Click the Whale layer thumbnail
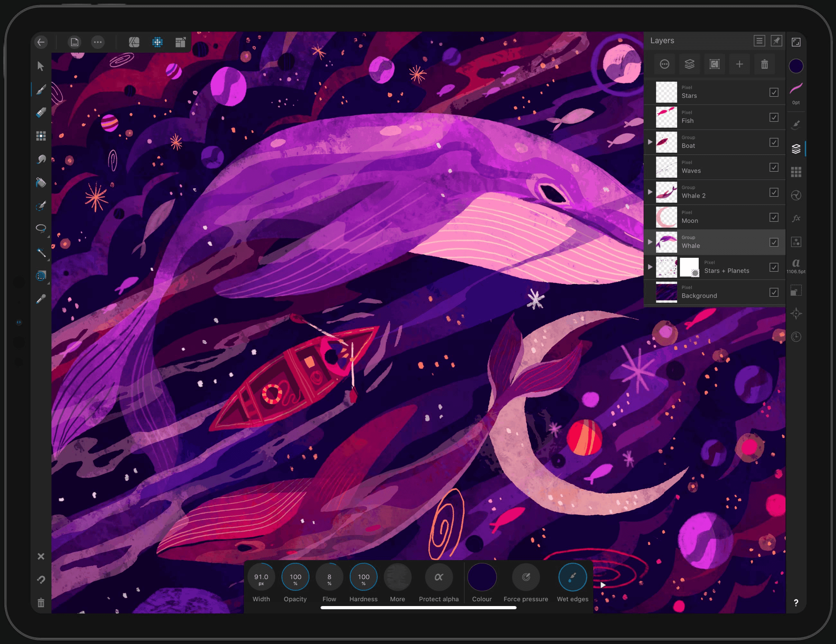Viewport: 836px width, 644px height. (669, 241)
